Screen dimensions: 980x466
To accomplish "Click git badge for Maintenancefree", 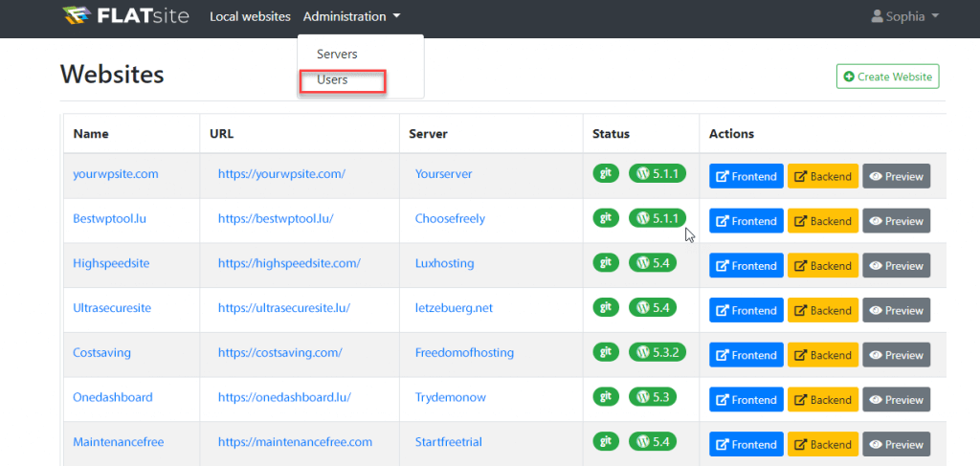I will pos(606,441).
